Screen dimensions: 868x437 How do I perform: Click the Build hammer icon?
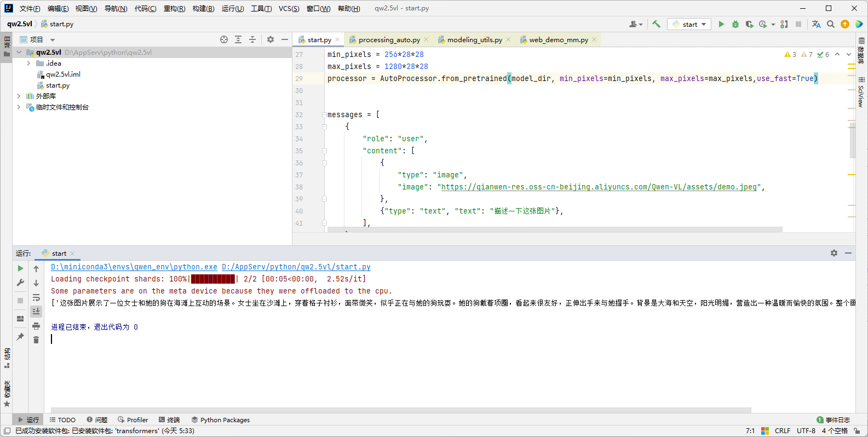657,24
